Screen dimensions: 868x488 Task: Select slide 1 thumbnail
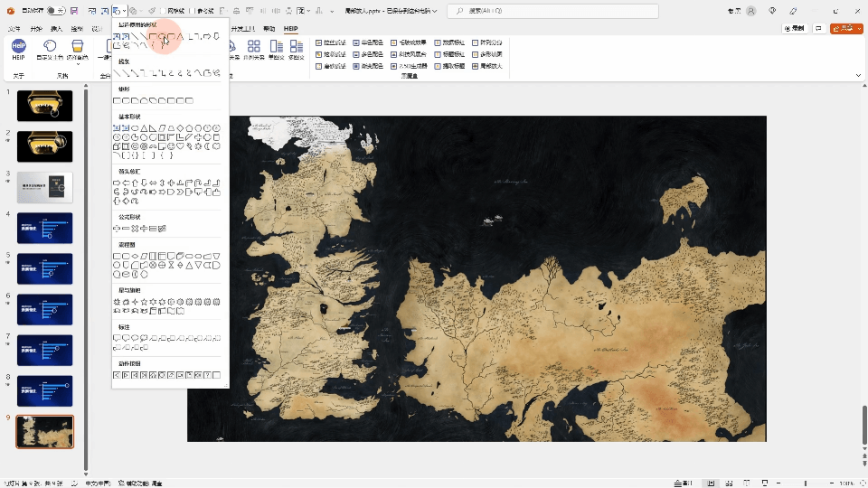(x=45, y=106)
